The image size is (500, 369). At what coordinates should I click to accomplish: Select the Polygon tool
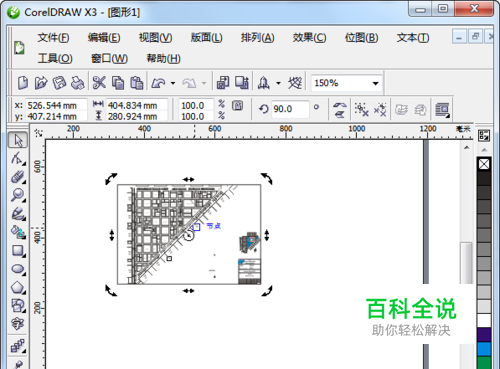coord(18,287)
